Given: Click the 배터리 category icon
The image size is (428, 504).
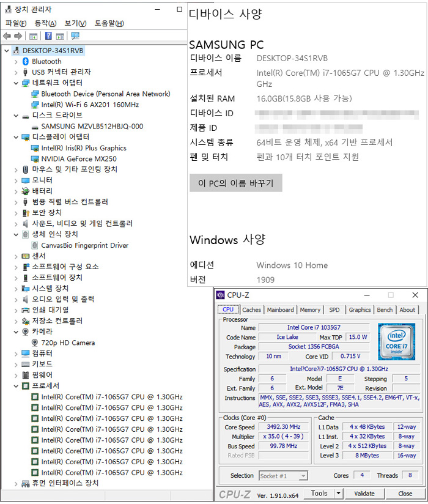Looking at the screenshot, I should pyautogui.click(x=26, y=191).
